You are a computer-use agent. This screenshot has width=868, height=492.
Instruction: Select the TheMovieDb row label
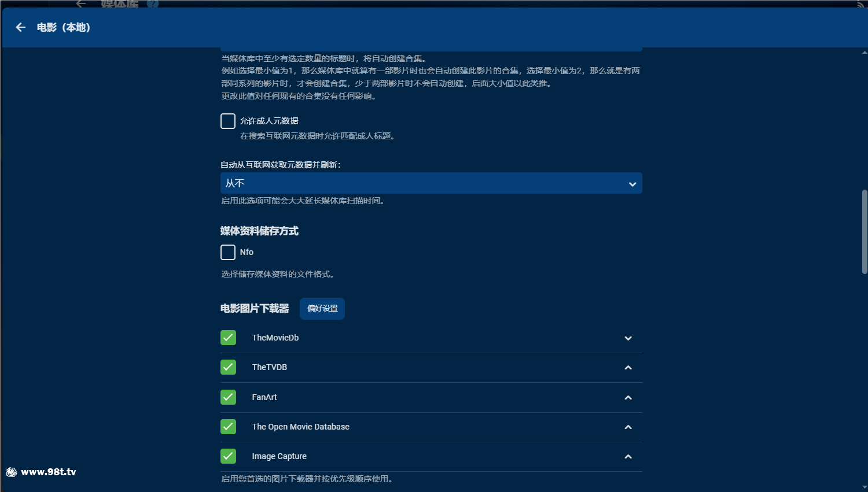pyautogui.click(x=275, y=338)
